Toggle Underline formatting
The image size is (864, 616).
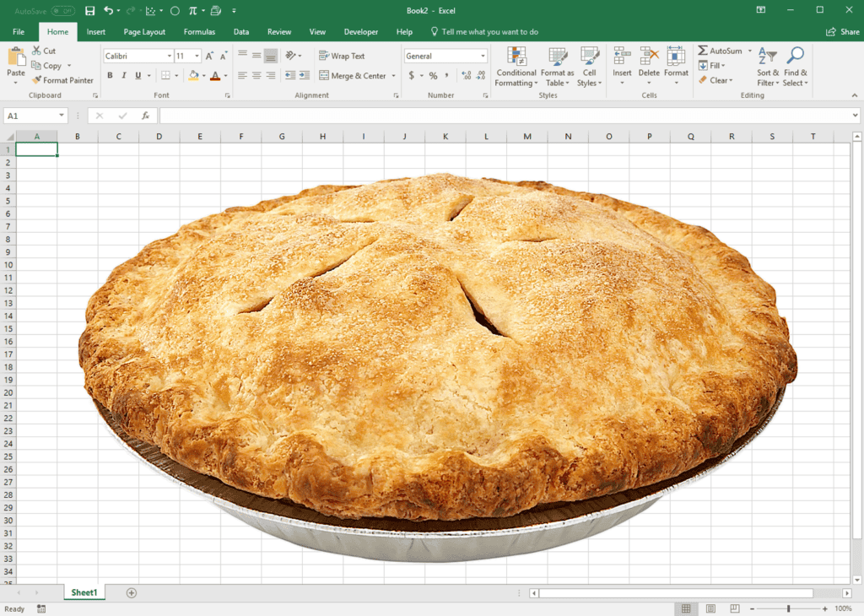click(138, 75)
